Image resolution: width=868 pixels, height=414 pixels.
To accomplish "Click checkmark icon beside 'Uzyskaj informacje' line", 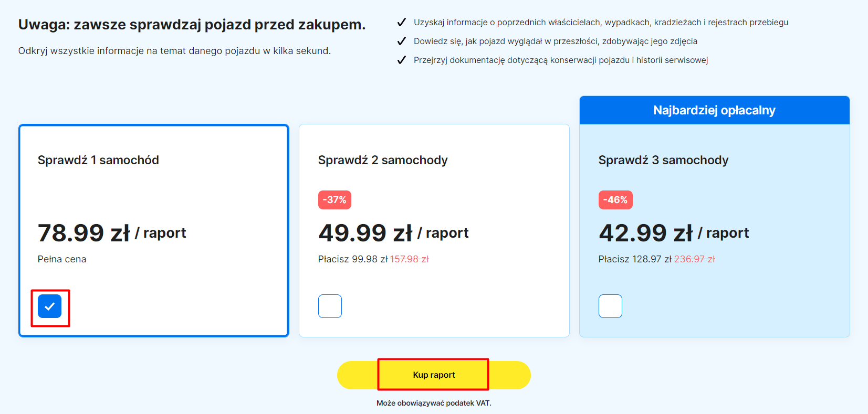I will click(x=402, y=22).
